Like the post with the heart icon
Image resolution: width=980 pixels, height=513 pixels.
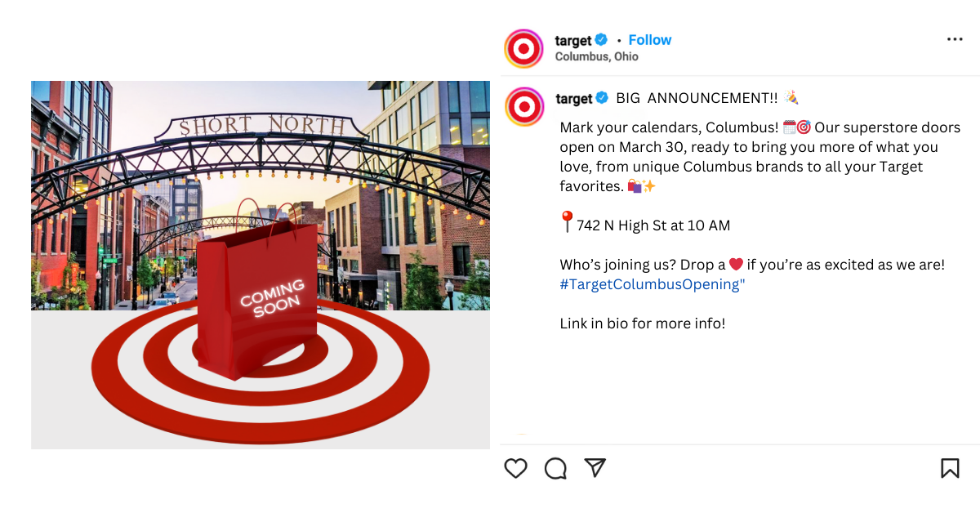pyautogui.click(x=515, y=468)
